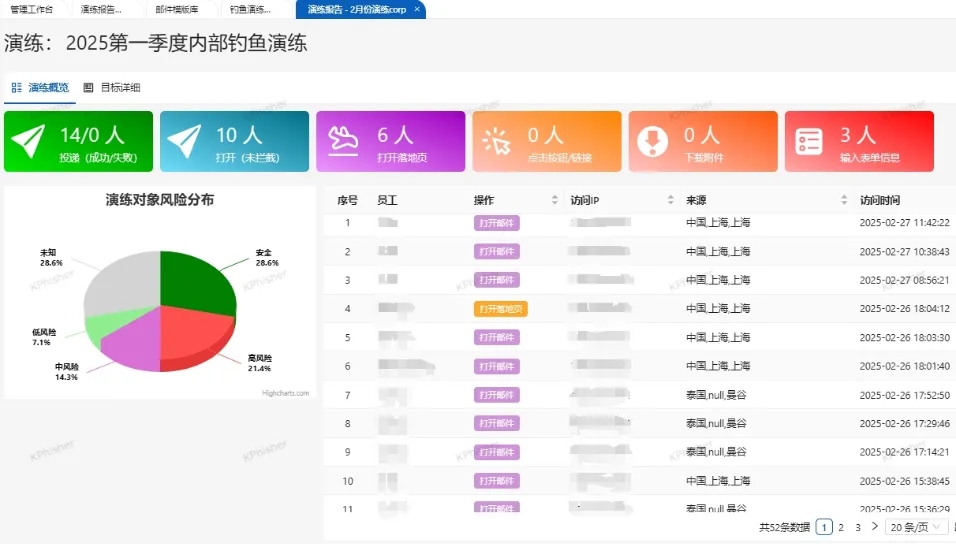Select the 演练概览 tab

coord(41,88)
